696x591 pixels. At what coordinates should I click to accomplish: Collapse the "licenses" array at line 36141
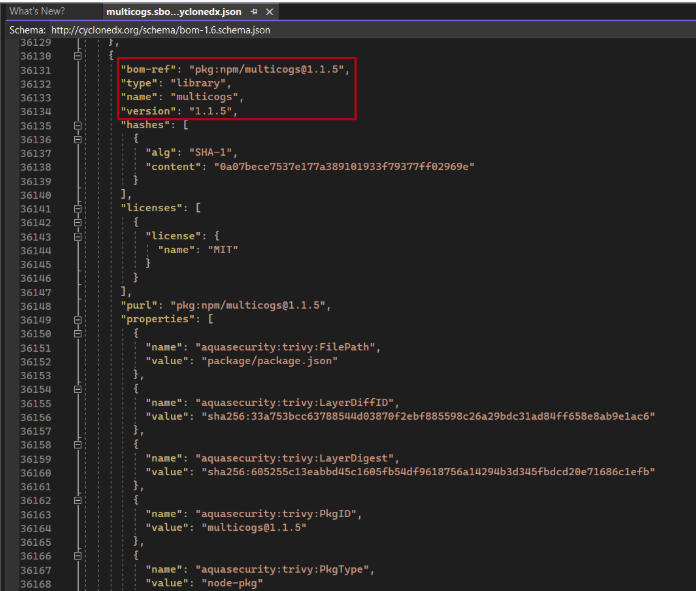coord(77,208)
